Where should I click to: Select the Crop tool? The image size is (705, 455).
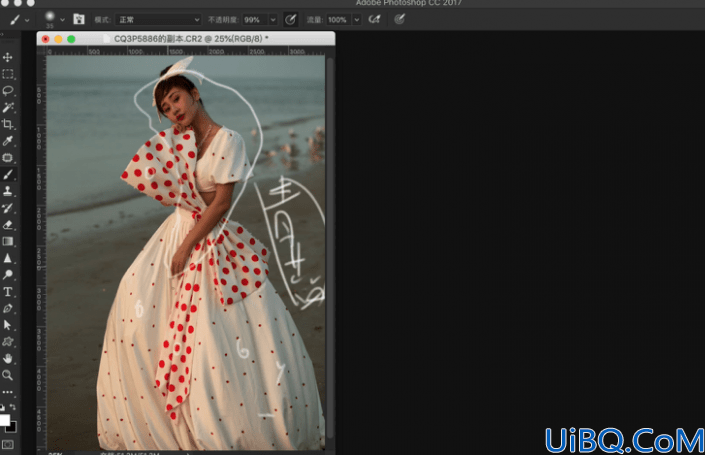(8, 124)
